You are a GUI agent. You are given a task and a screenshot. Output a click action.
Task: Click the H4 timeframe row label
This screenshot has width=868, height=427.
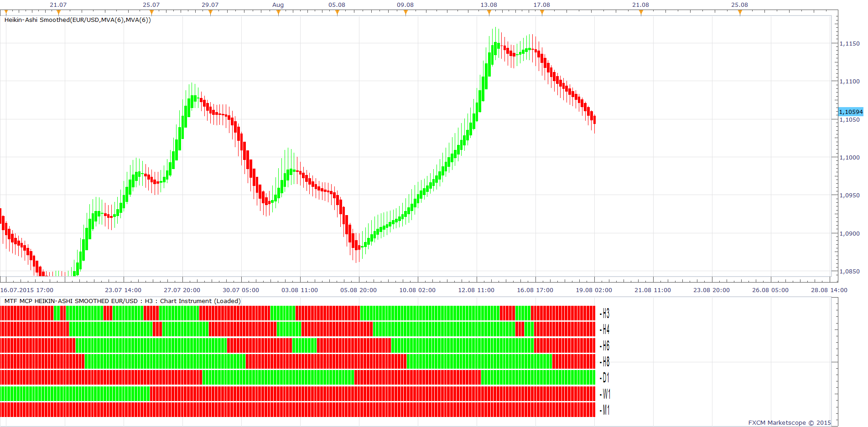[x=605, y=329]
